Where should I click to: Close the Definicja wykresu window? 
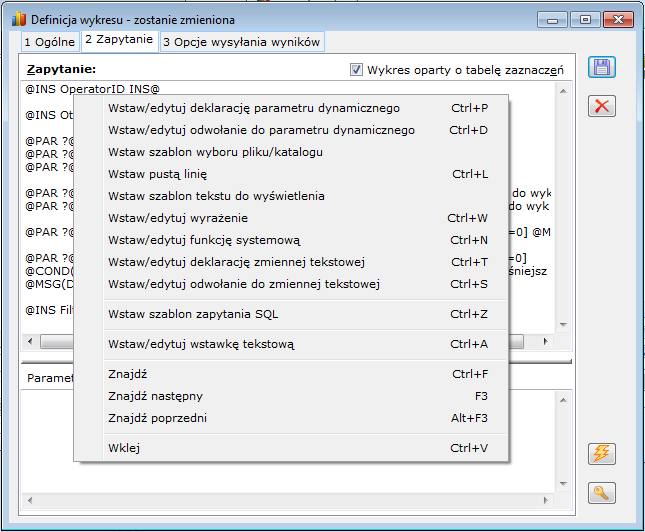click(618, 20)
